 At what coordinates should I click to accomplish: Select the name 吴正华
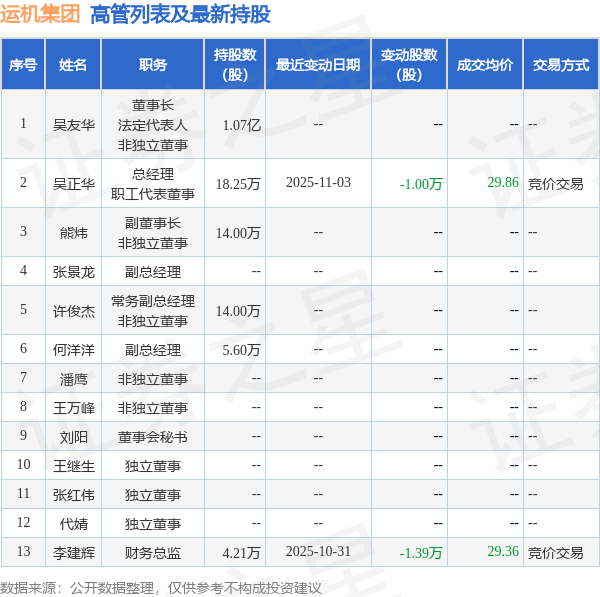click(x=73, y=184)
